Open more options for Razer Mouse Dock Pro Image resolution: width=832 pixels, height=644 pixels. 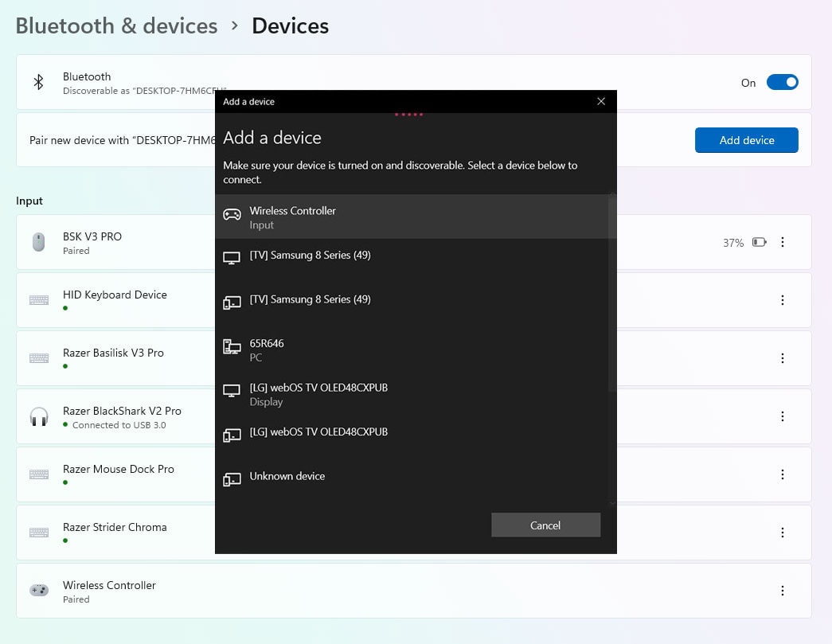tap(783, 474)
